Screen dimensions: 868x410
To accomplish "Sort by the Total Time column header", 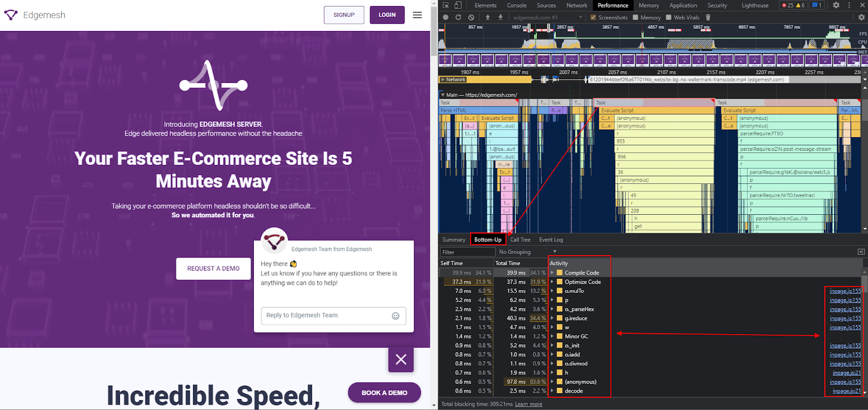I will click(x=521, y=263).
